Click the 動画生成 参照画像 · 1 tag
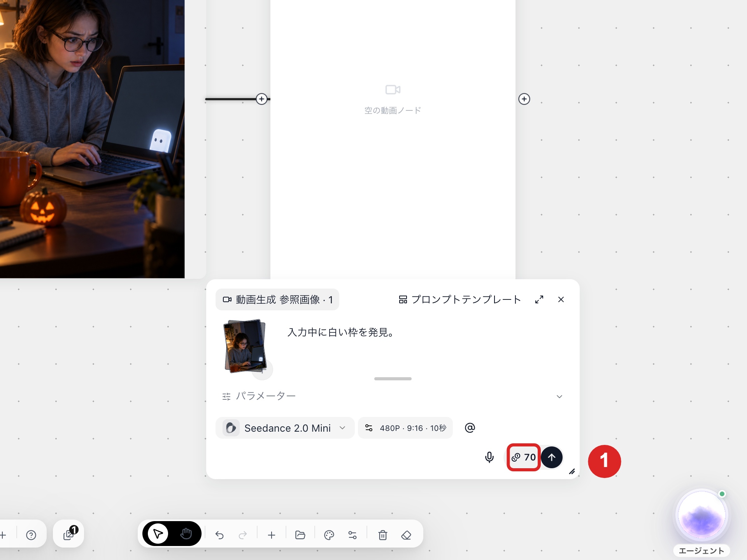The image size is (747, 560). coord(277,299)
